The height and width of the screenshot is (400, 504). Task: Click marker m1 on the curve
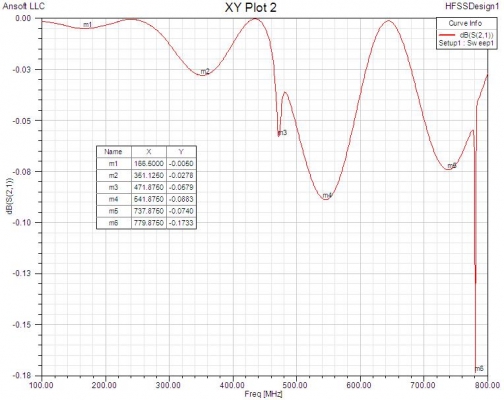(87, 24)
